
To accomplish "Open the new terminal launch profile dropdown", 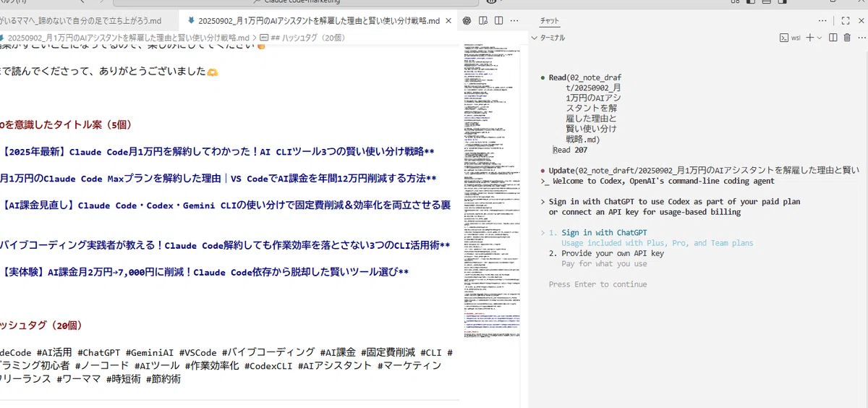I will [820, 38].
